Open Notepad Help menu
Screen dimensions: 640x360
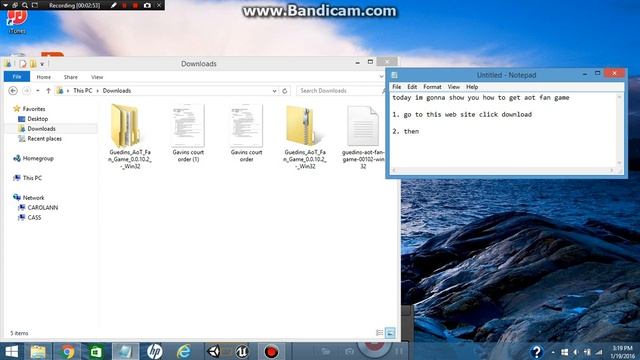(x=472, y=87)
